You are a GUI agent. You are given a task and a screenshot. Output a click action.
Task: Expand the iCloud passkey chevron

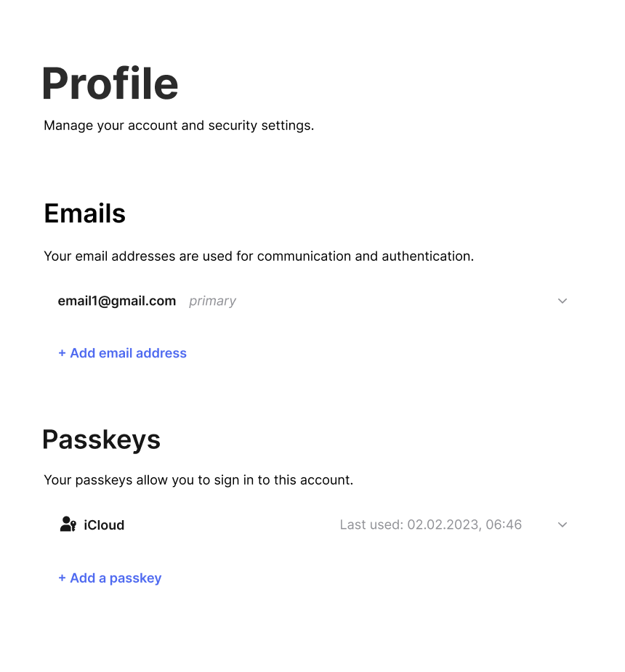click(562, 525)
